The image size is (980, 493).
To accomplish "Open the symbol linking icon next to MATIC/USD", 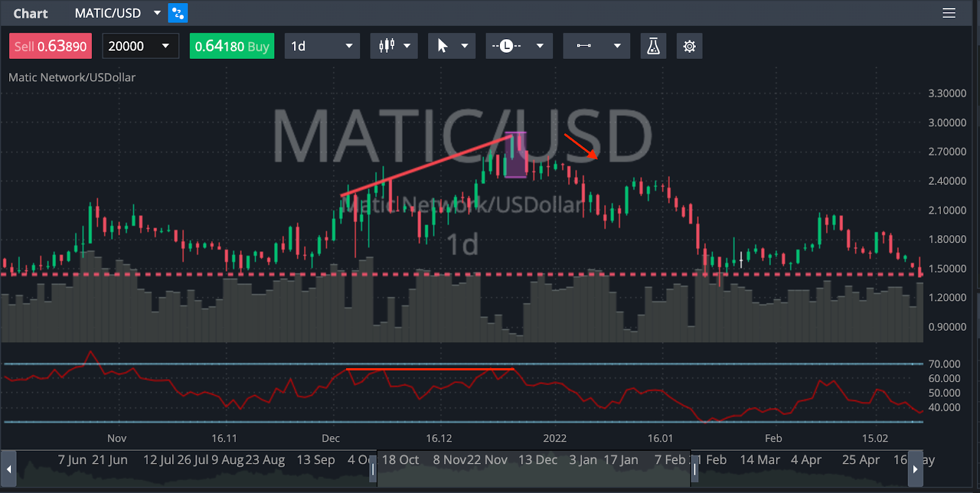I will [178, 13].
